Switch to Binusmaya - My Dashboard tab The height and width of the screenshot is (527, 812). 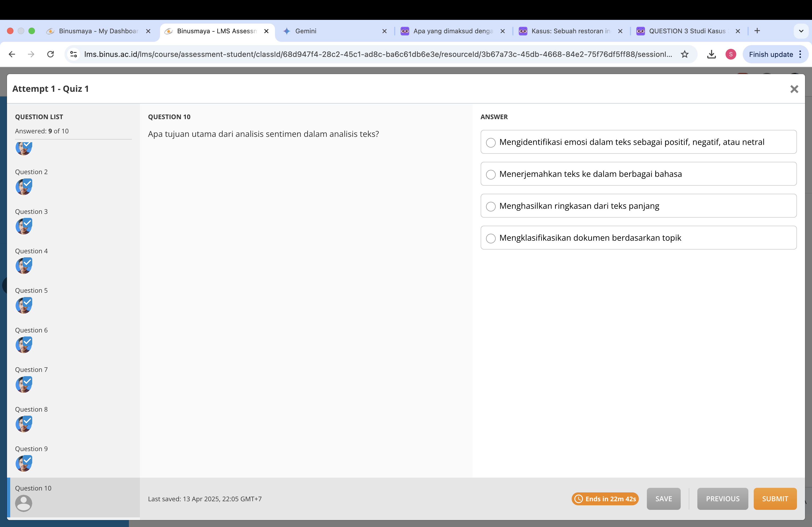(99, 31)
